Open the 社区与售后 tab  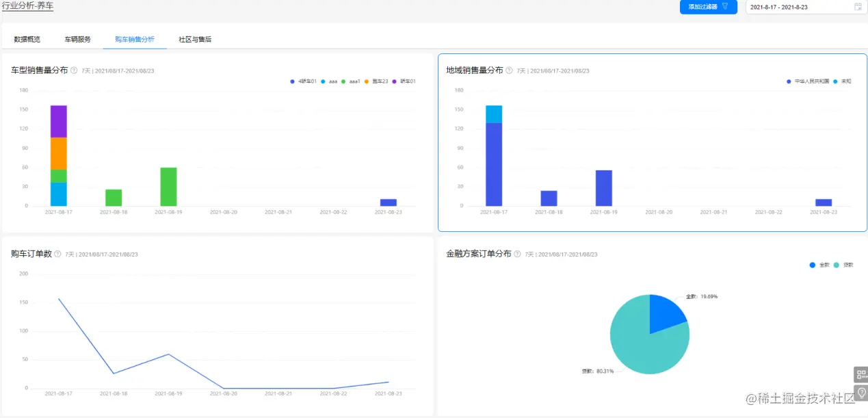pos(195,40)
